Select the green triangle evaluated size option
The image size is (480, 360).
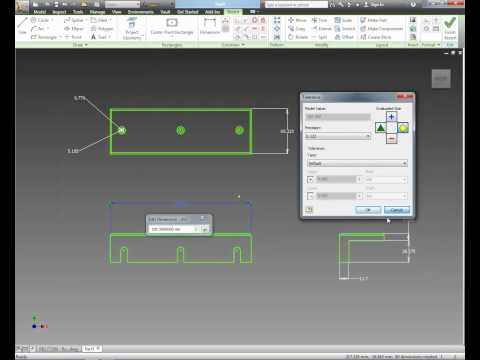click(x=381, y=127)
